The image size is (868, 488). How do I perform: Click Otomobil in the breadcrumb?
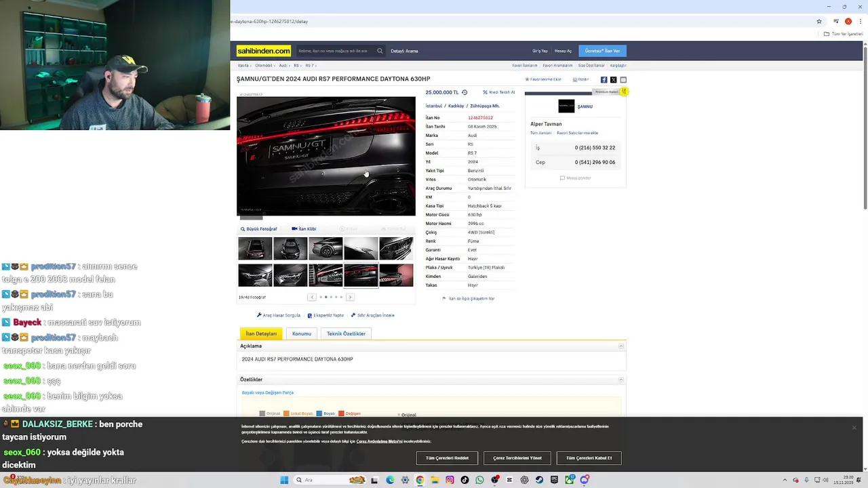pos(264,66)
